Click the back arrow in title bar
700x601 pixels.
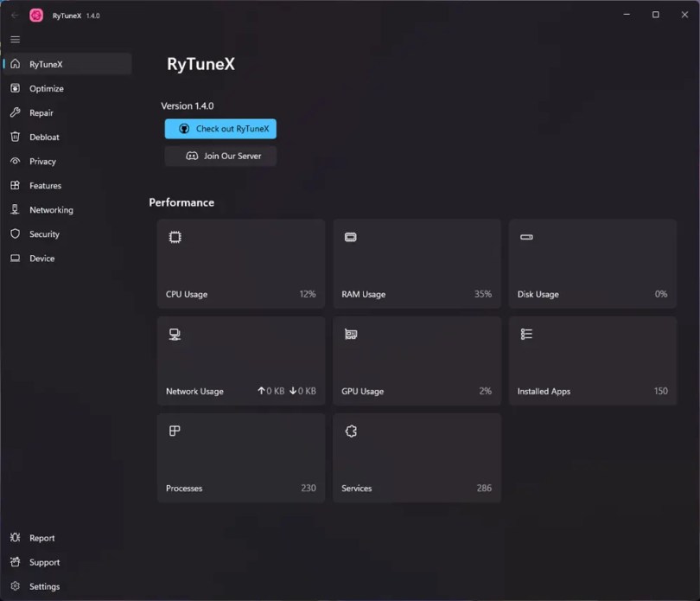click(15, 16)
